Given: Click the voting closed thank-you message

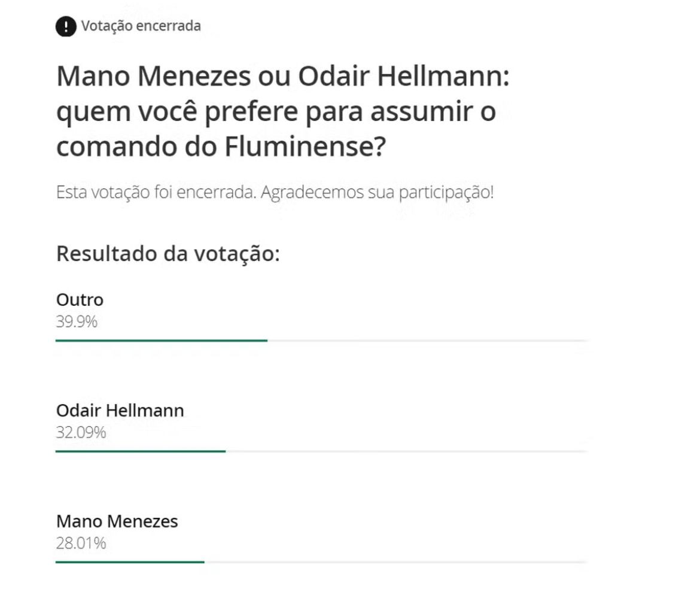Looking at the screenshot, I should coord(275,193).
